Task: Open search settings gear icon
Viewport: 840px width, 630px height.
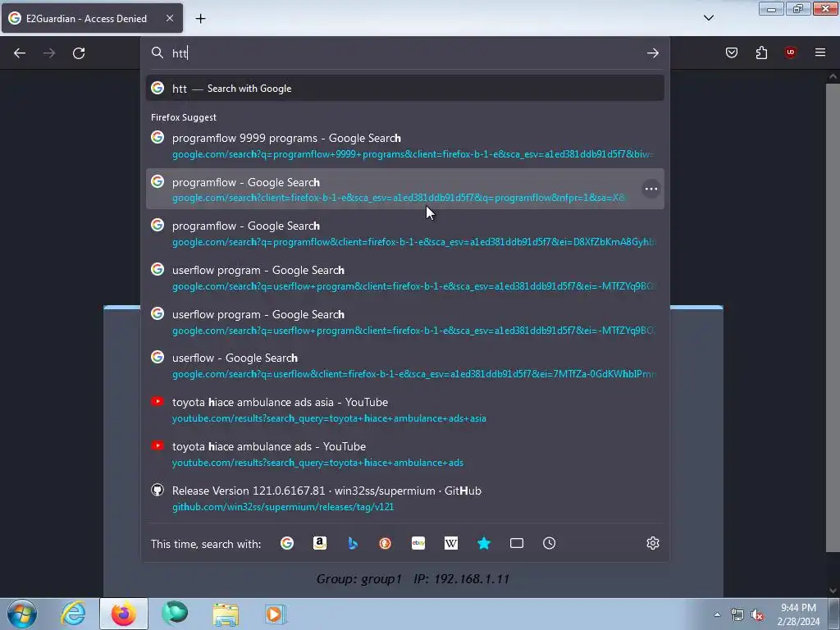Action: [652, 543]
